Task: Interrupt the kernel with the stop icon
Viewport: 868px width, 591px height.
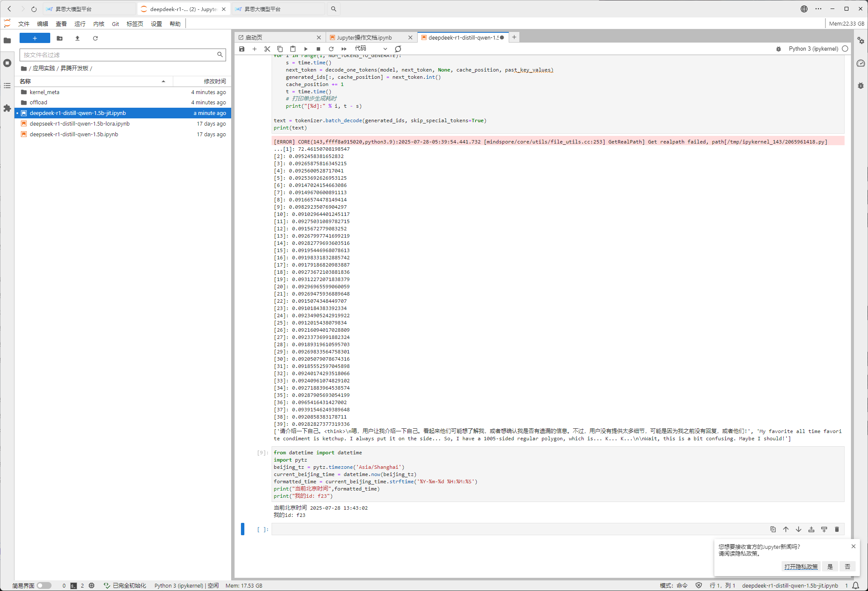Action: (318, 49)
